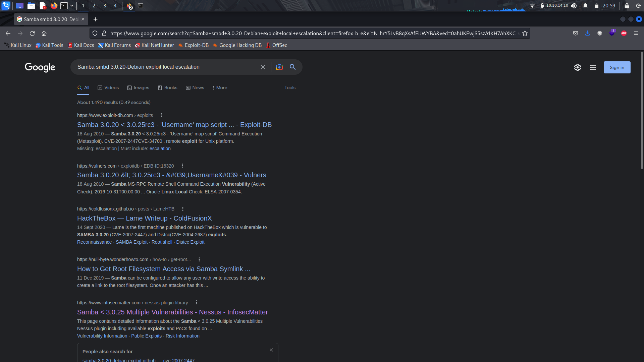Viewport: 644px width, 362px height.
Task: Open the OffSec bookmark
Action: 276,45
